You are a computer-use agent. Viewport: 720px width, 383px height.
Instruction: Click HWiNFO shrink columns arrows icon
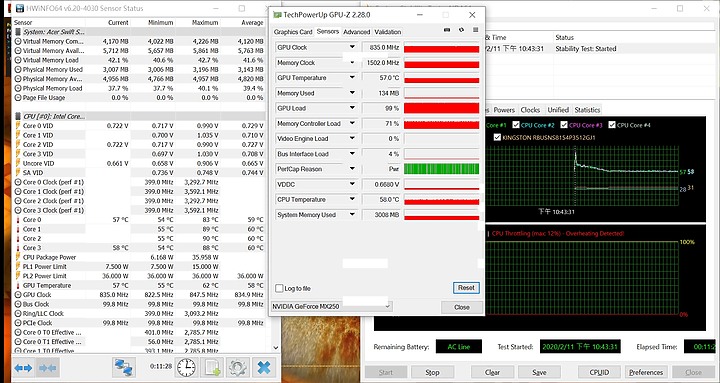(x=47, y=368)
